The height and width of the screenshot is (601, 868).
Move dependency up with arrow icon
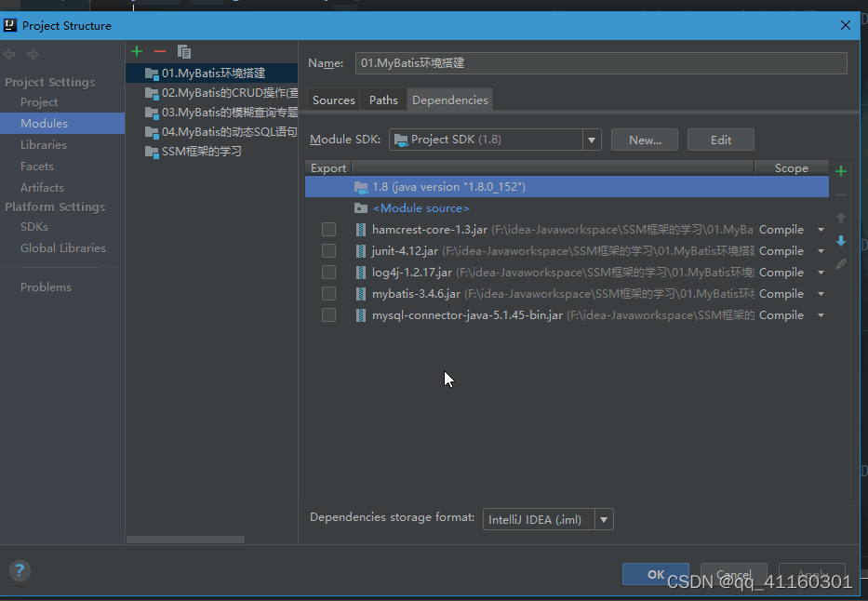[841, 218]
